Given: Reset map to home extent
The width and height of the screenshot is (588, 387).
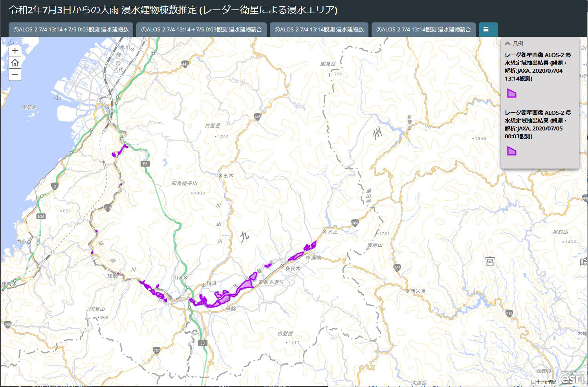Looking at the screenshot, I should [15, 62].
